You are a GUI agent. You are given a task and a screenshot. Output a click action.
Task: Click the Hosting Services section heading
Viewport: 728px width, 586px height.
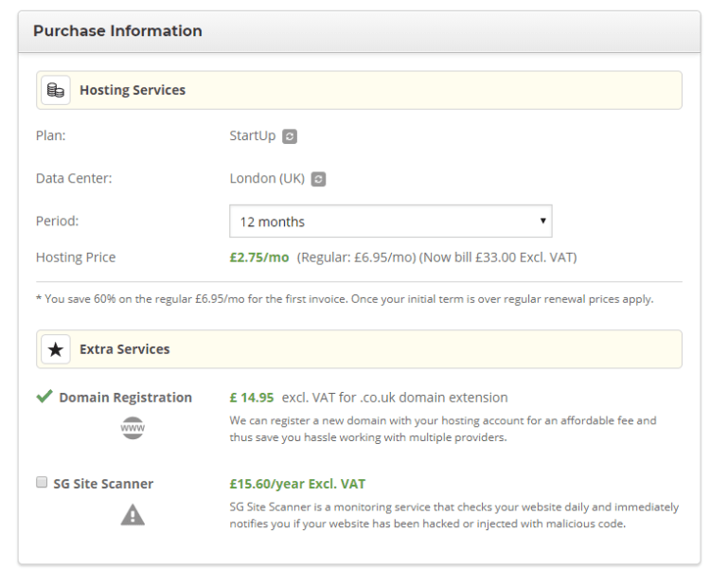(133, 91)
